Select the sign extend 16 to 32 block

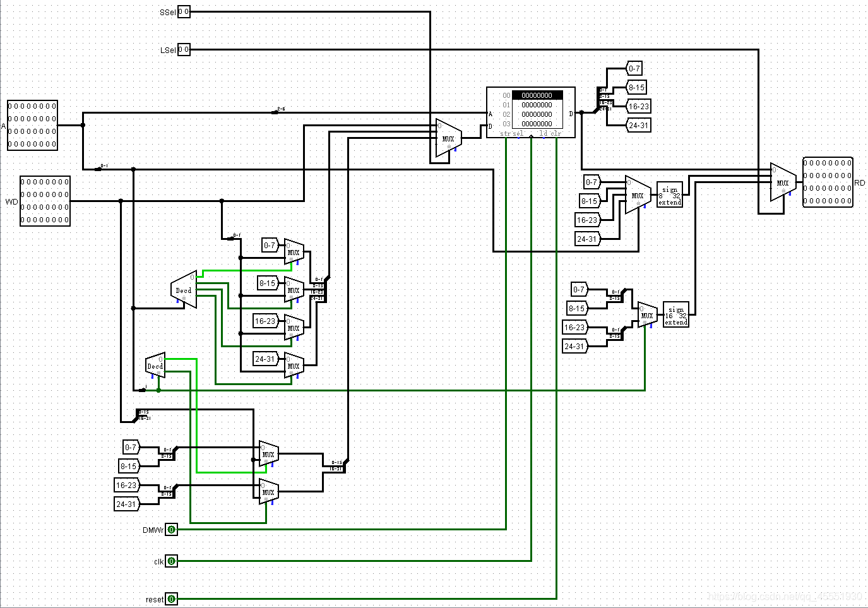pos(676,314)
